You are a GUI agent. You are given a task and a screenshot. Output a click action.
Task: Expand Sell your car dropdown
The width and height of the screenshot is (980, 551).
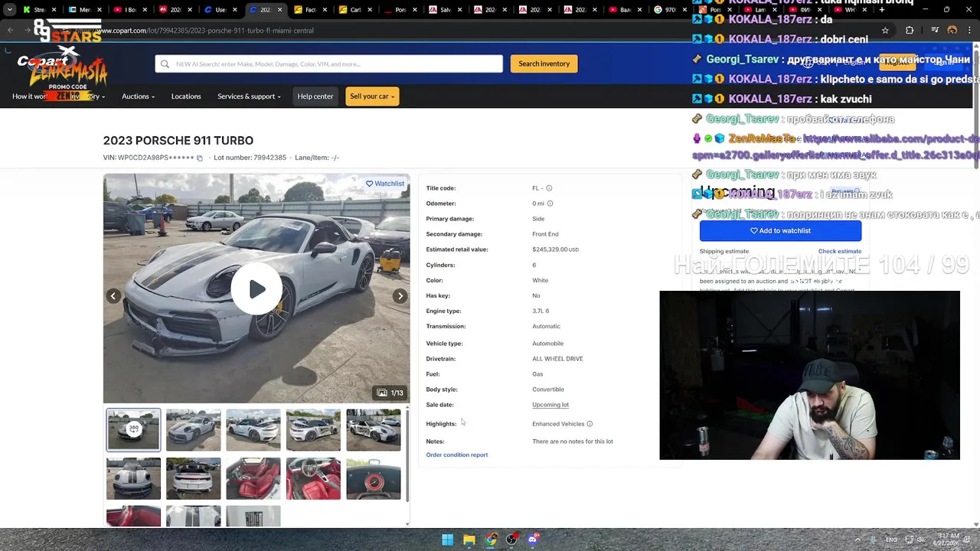tap(372, 96)
